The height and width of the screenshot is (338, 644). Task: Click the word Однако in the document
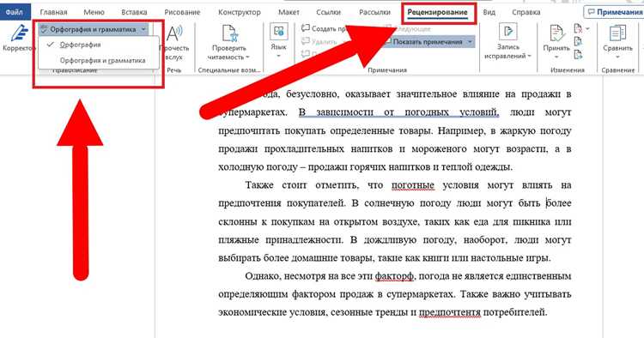(x=263, y=276)
